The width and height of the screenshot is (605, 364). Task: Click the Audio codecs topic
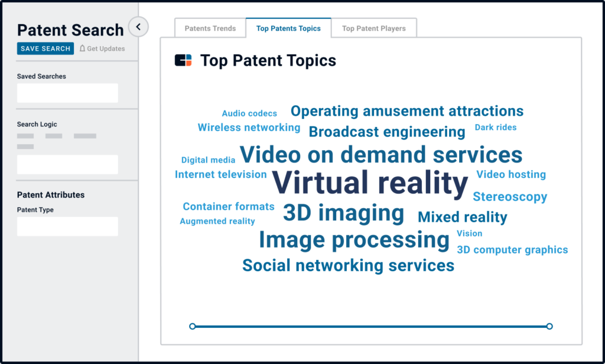pos(249,113)
